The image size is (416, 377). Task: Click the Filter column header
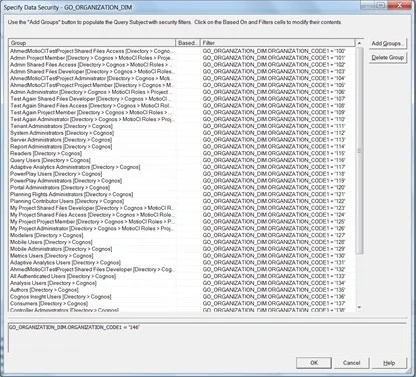278,43
